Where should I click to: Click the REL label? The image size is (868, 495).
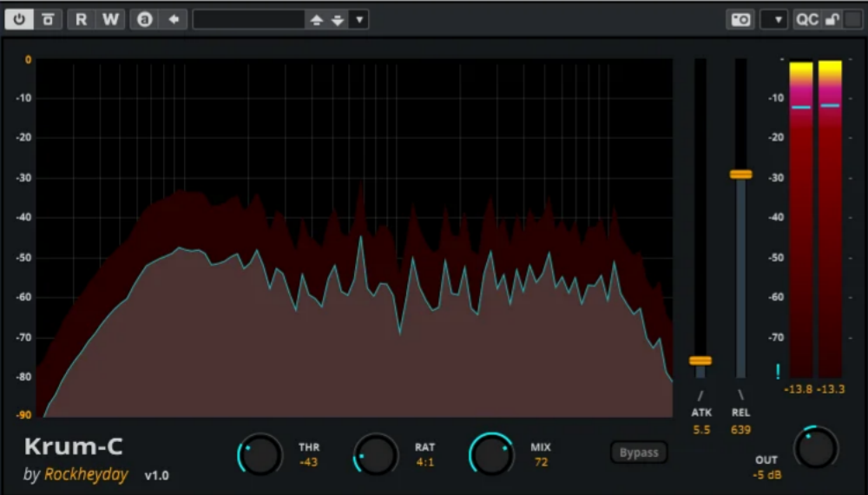coord(740,412)
